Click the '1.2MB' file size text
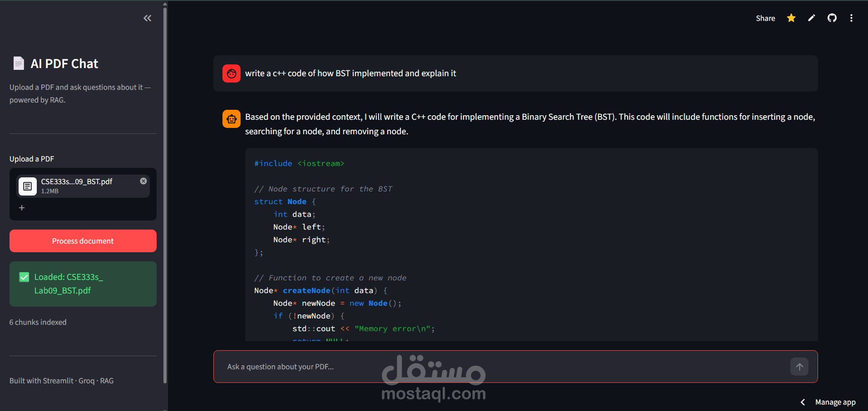The width and height of the screenshot is (868, 411). 50,191
